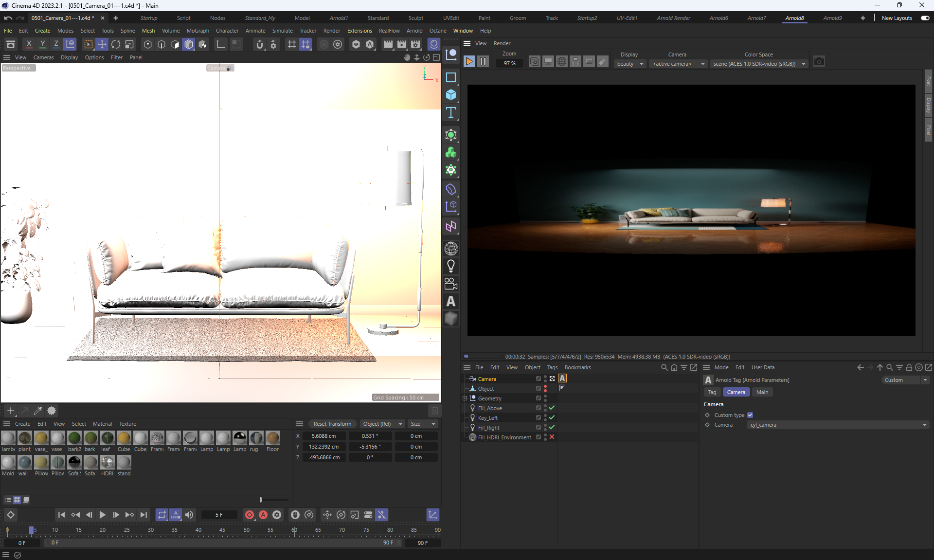Image resolution: width=934 pixels, height=560 pixels.
Task: Open the Color Space scene ACES dropdown
Action: pos(758,64)
